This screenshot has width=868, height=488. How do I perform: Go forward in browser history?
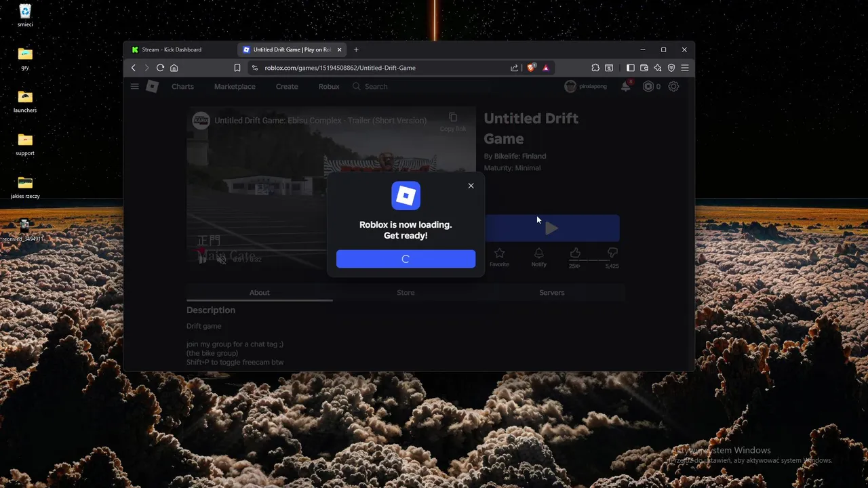(x=146, y=68)
